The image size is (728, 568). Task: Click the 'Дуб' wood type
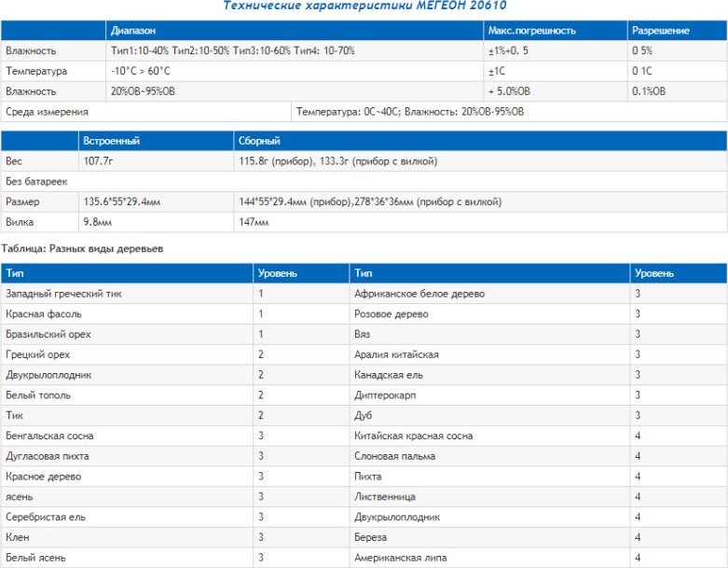click(364, 415)
